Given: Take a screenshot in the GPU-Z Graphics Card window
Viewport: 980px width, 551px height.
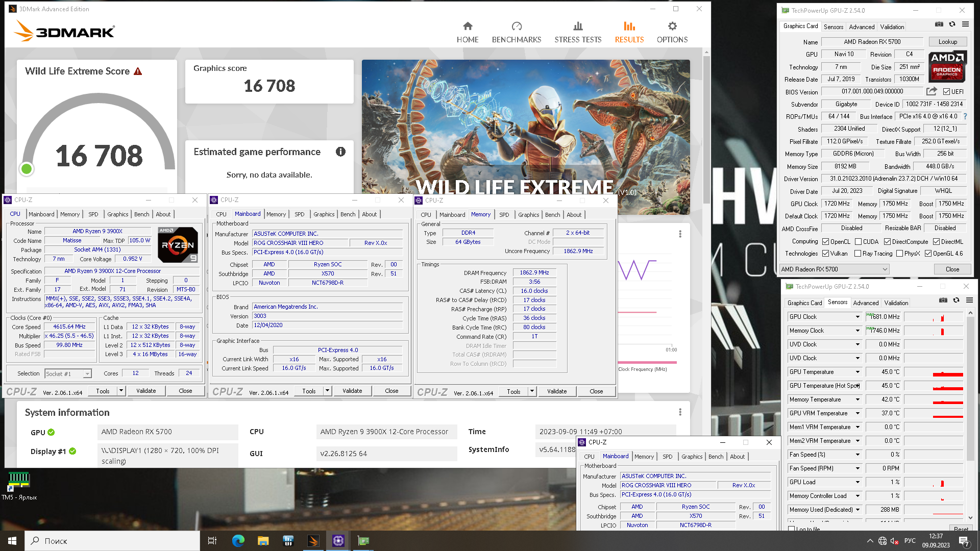Looking at the screenshot, I should click(939, 24).
